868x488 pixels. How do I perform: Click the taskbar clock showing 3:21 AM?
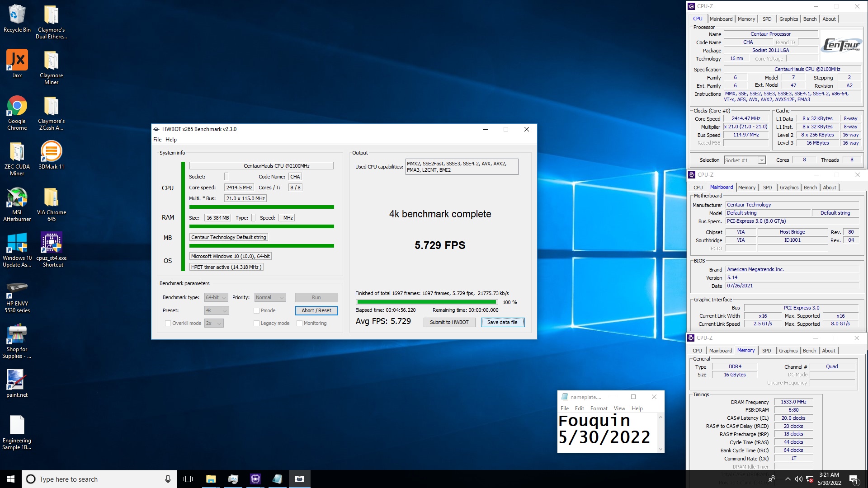click(x=829, y=479)
